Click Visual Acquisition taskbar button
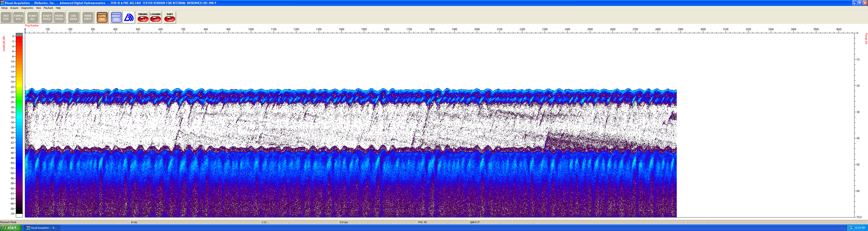Screen dimensions: 868x231 (x=42, y=228)
